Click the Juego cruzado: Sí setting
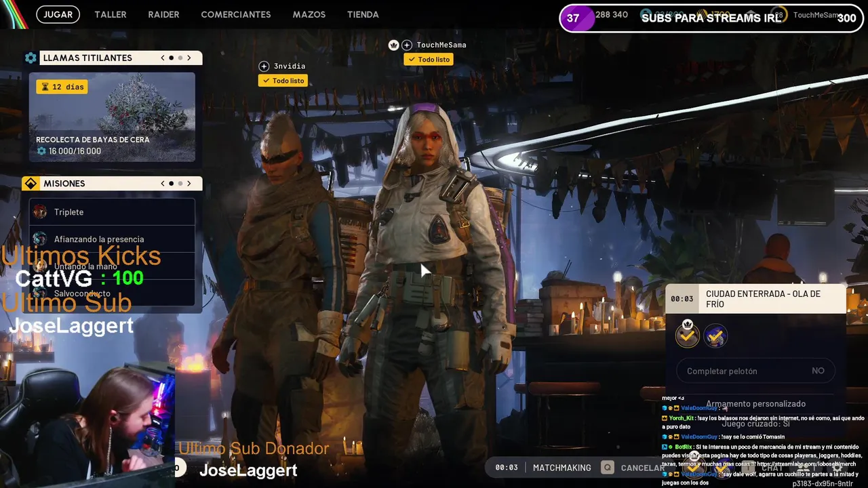The width and height of the screenshot is (868, 488). 755,424
